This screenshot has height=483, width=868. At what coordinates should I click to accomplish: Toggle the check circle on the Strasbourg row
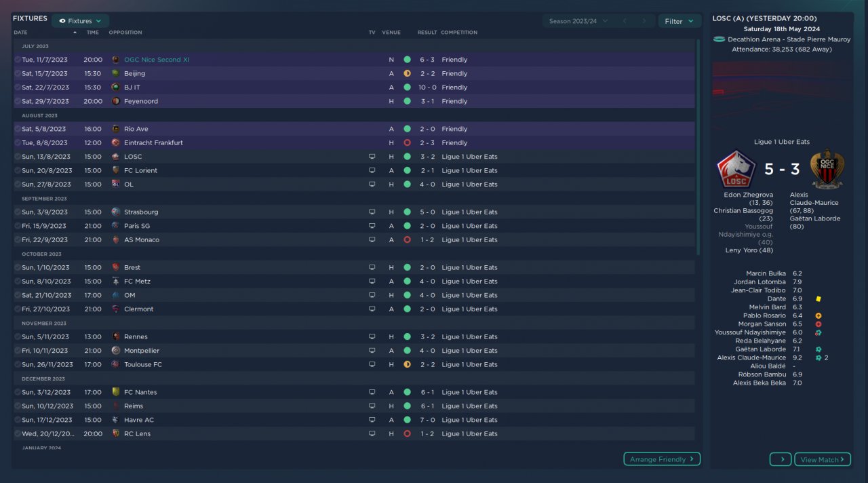click(x=18, y=212)
